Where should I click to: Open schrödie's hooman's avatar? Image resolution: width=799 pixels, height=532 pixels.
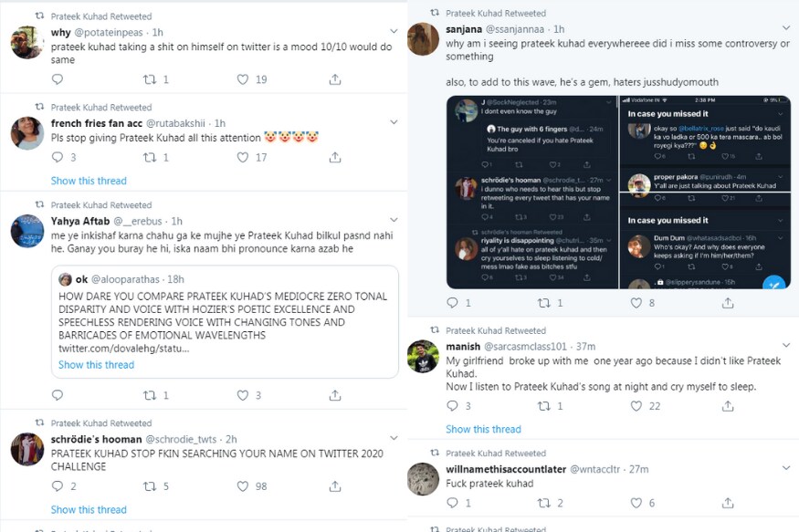pos(27,448)
